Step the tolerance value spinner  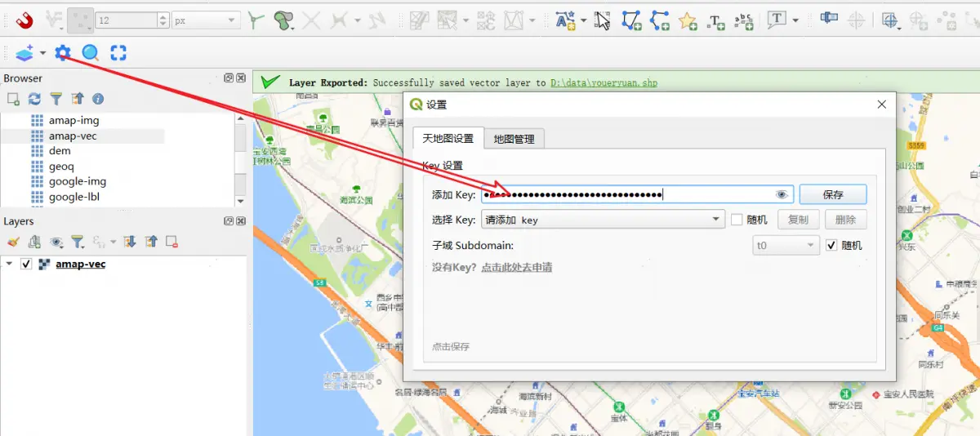[x=163, y=20]
